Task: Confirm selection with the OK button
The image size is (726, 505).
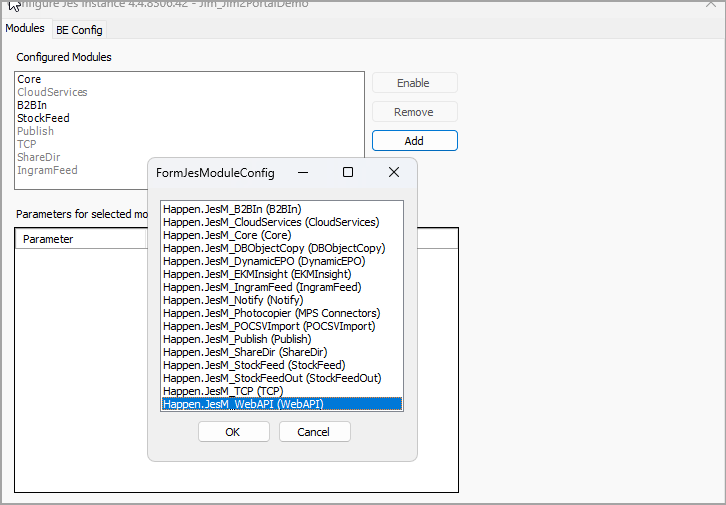Action: click(233, 432)
